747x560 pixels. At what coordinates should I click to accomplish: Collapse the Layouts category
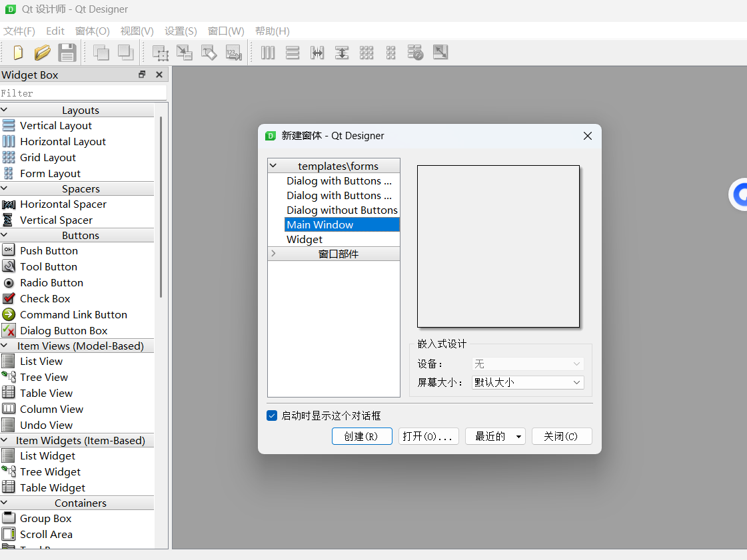pos(4,110)
